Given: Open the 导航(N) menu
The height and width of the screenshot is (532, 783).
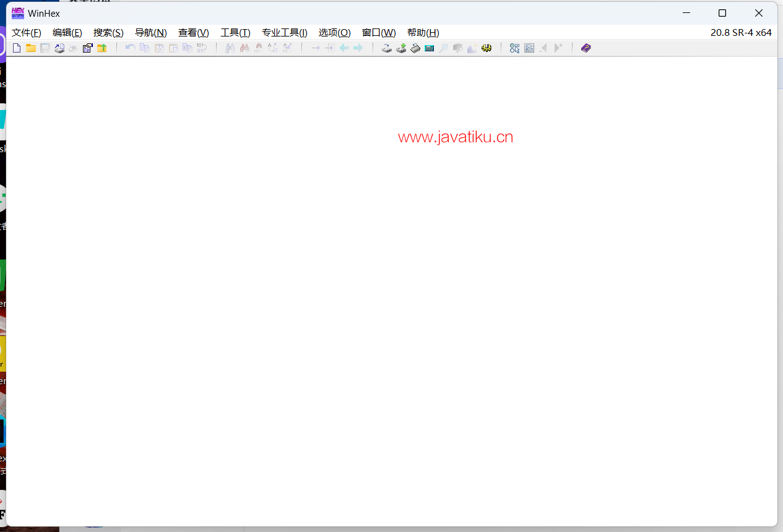Looking at the screenshot, I should click(151, 33).
